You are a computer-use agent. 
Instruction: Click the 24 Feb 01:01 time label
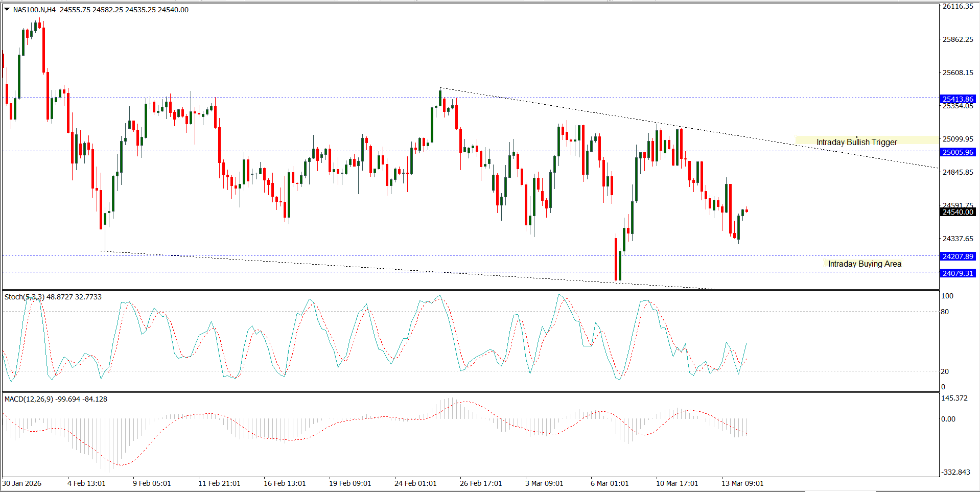pos(415,483)
